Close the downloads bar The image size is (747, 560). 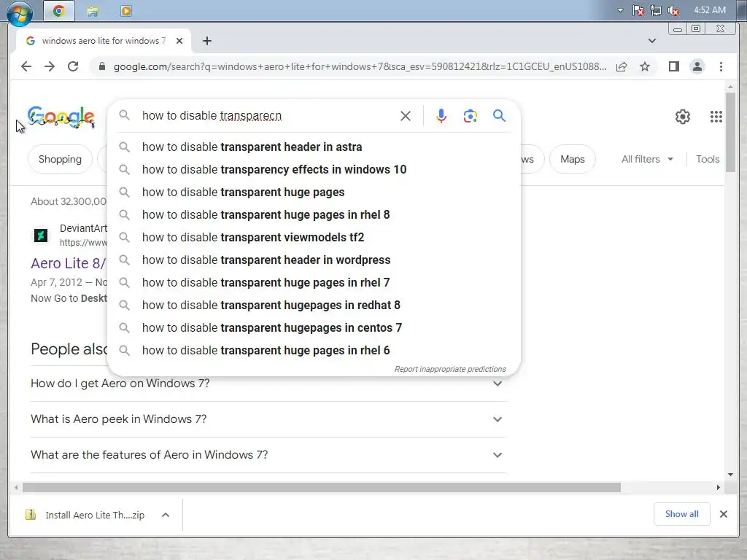coord(723,514)
